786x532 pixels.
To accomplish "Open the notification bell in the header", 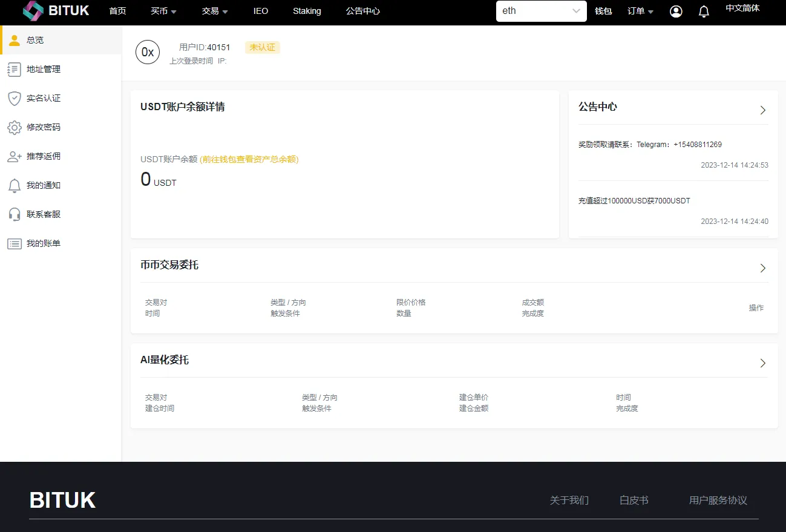I will click(704, 11).
